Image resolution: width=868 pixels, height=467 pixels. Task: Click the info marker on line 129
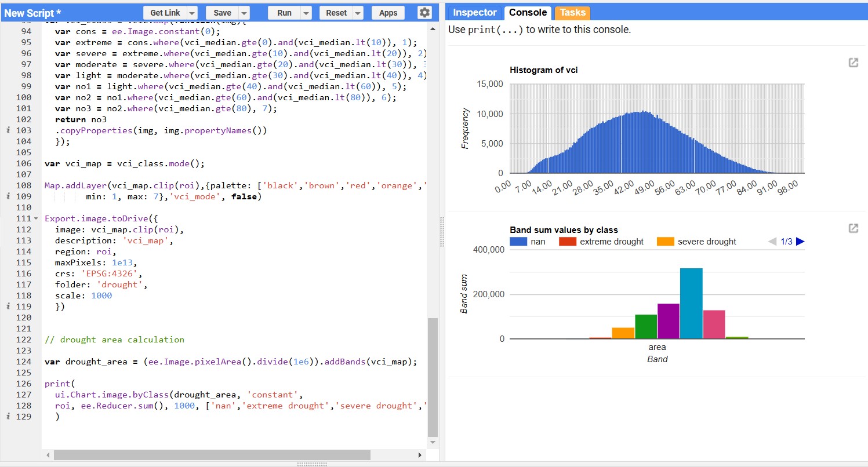tap(8, 417)
